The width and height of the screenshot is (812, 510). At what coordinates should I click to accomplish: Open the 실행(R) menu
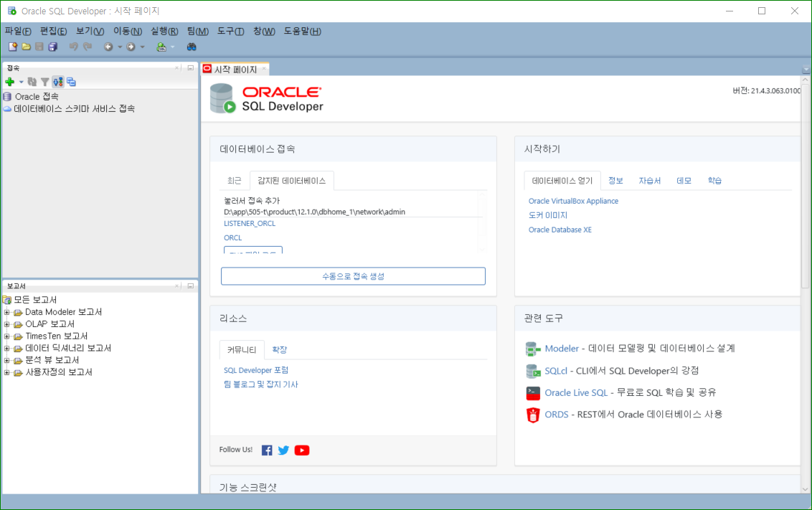(165, 31)
